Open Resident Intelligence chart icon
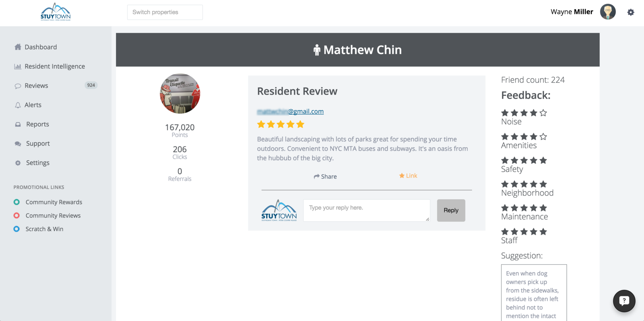The image size is (644, 321). (18, 66)
